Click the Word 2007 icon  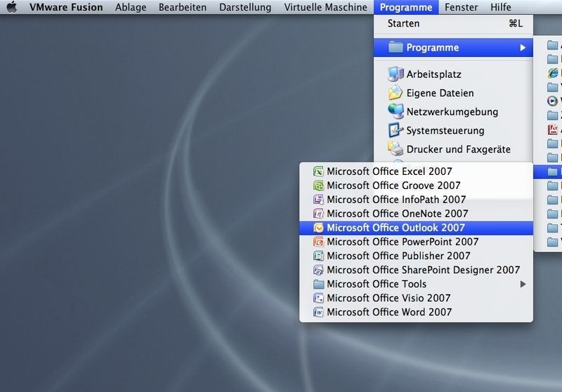click(x=318, y=312)
